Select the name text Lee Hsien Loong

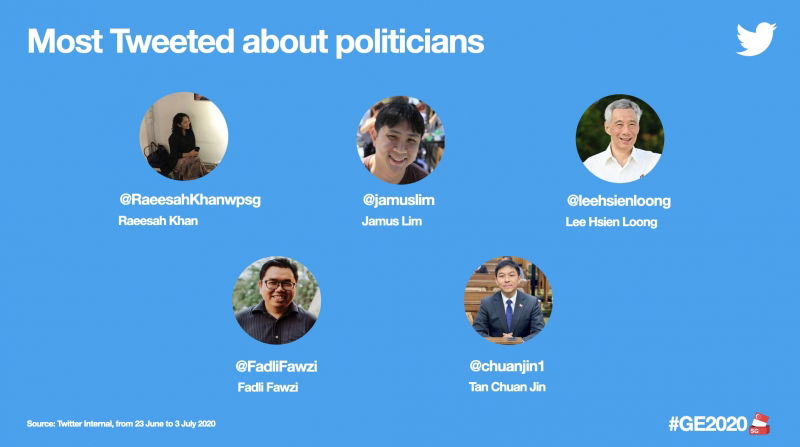coord(611,222)
